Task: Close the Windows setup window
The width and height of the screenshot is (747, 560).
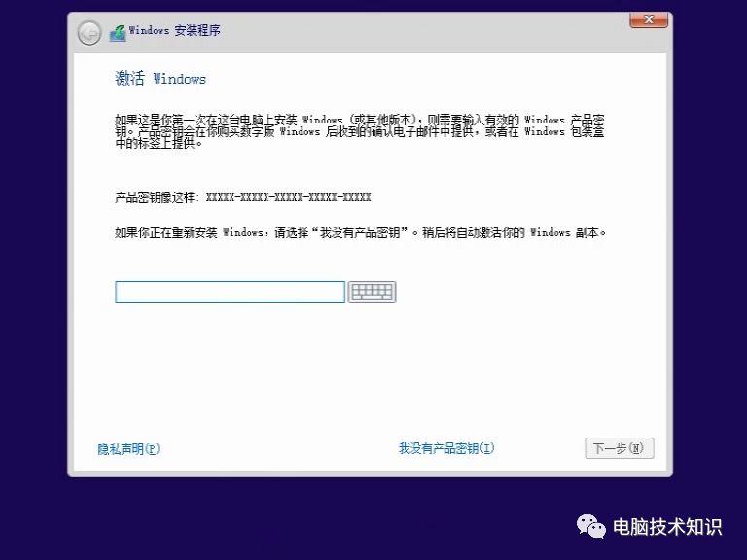Action: coord(649,20)
